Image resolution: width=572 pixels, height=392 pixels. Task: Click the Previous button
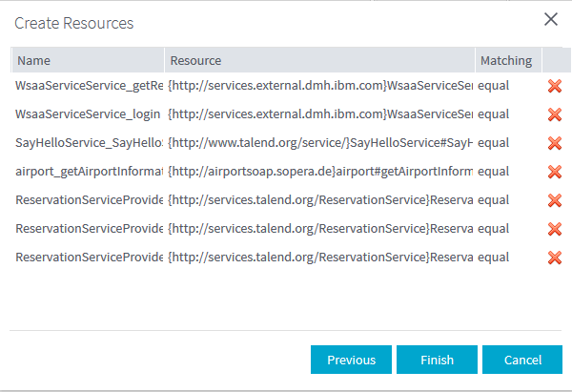tap(351, 361)
